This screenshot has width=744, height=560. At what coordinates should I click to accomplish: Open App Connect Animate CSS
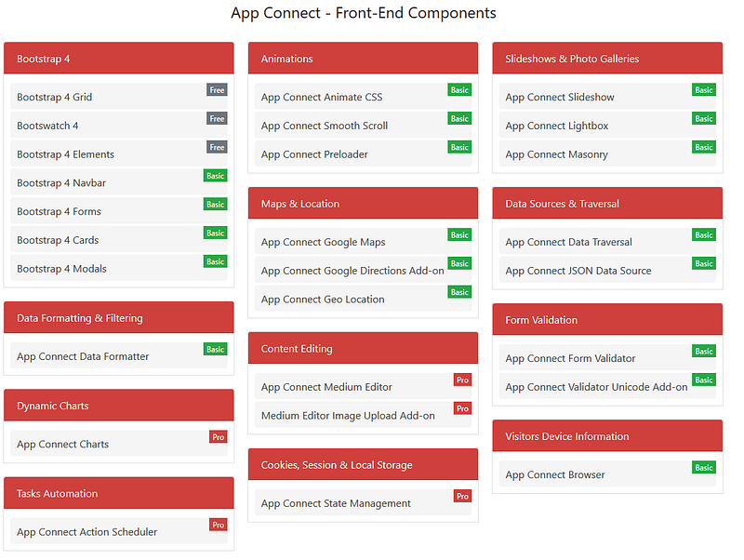tap(363, 97)
